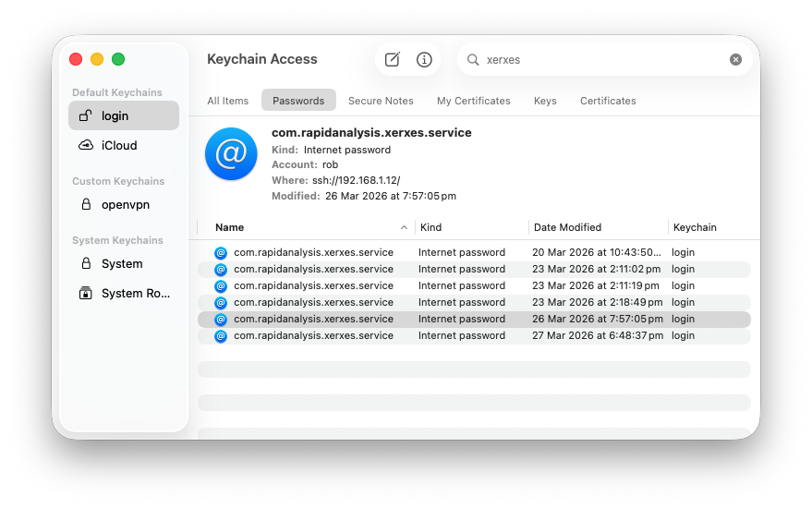Click the cloud icon beside iCloud

tap(85, 145)
